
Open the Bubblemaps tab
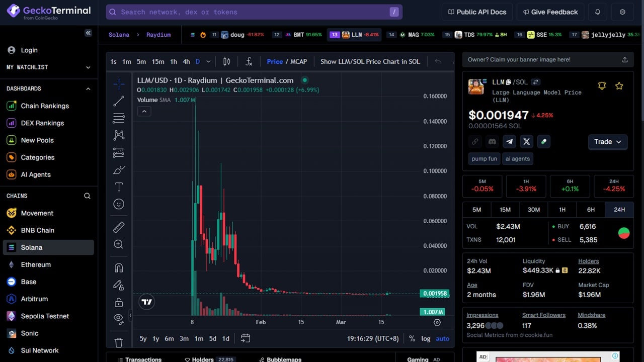280,358
